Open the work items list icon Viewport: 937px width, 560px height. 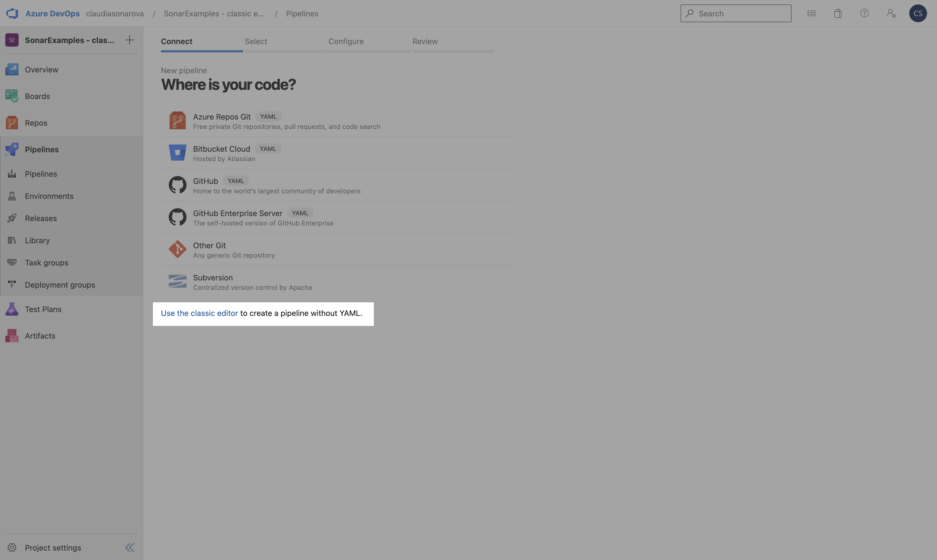811,13
